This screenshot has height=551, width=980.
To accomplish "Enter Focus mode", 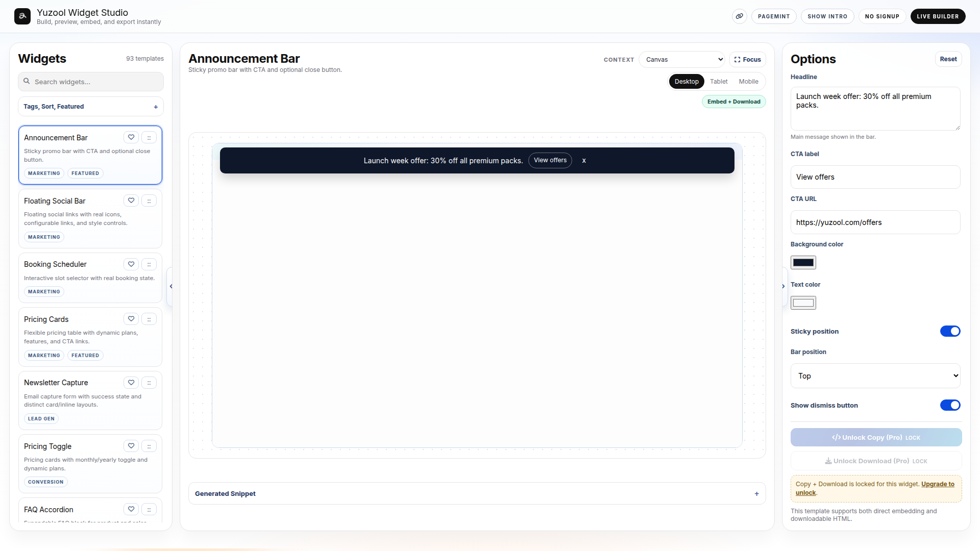I will pyautogui.click(x=748, y=60).
